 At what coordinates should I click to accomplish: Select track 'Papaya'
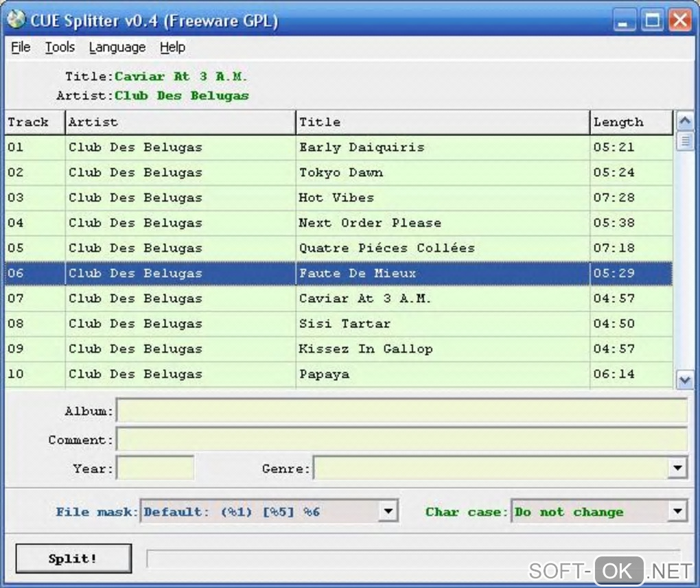tap(324, 374)
